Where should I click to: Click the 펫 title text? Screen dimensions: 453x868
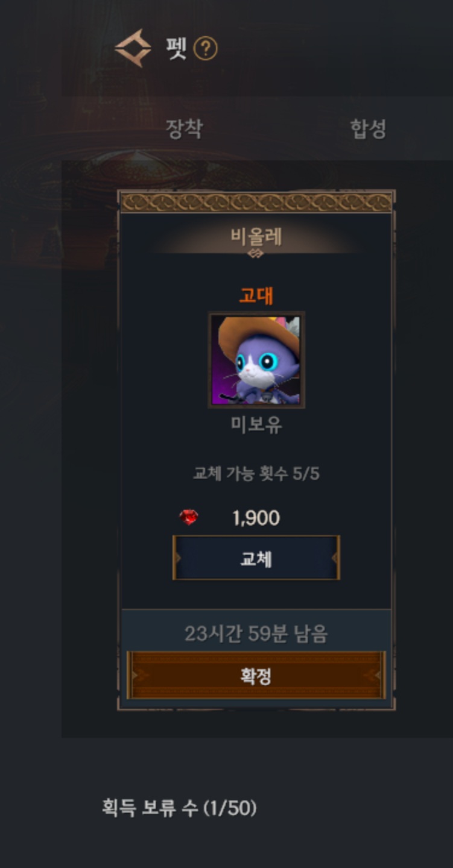pos(176,48)
